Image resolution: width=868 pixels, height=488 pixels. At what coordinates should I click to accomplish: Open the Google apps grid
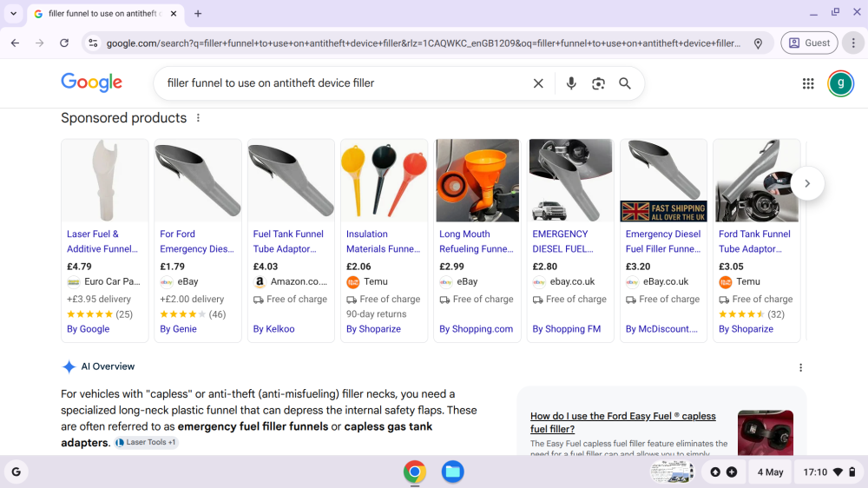coord(807,83)
